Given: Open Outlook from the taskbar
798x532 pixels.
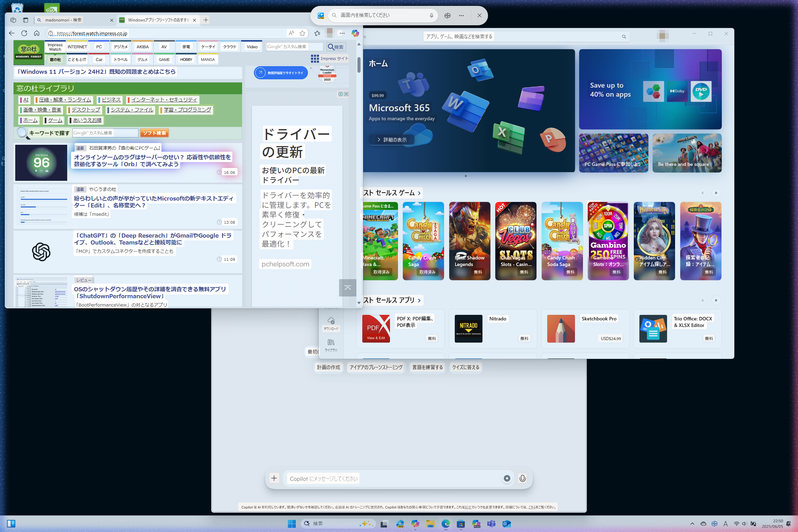Looking at the screenshot, I should [x=507, y=524].
